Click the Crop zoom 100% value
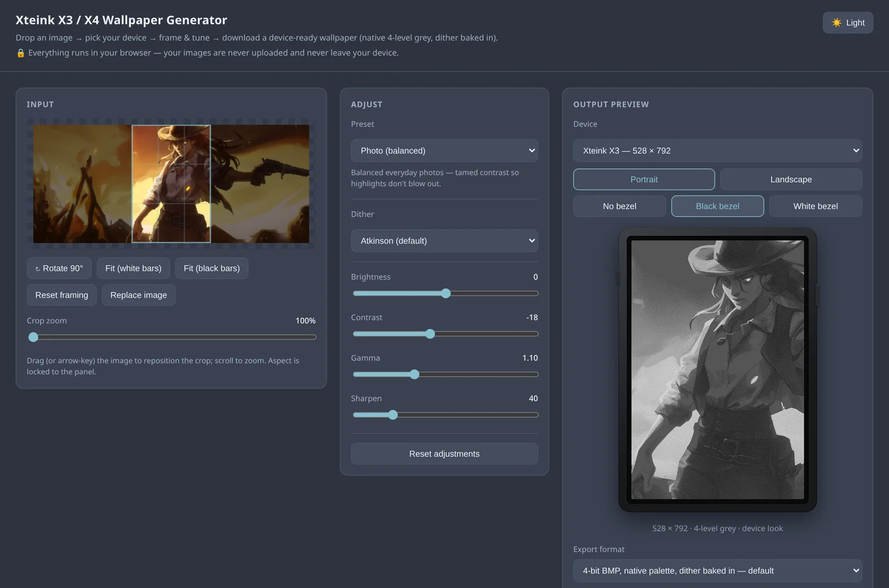Image resolution: width=889 pixels, height=588 pixels. [x=306, y=321]
